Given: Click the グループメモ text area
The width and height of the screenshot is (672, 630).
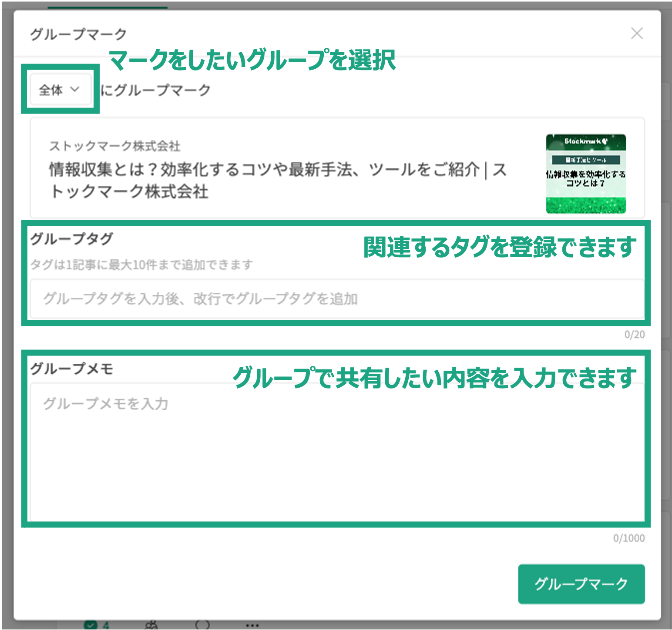Looking at the screenshot, I should tap(337, 452).
